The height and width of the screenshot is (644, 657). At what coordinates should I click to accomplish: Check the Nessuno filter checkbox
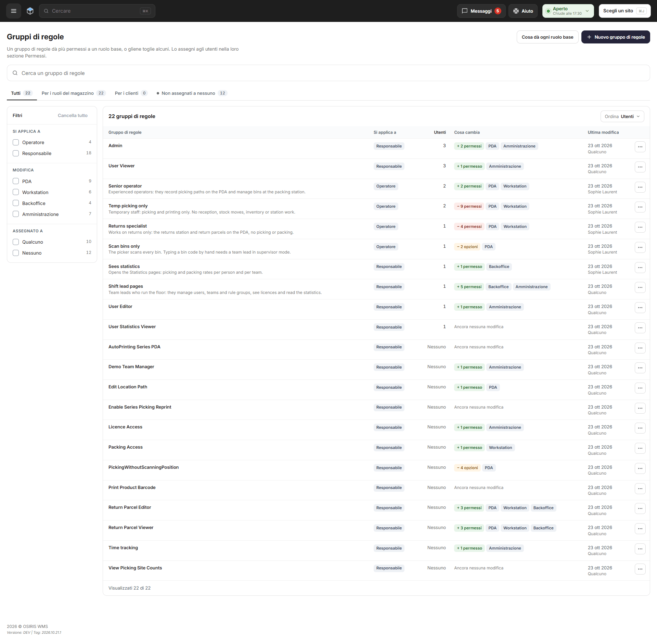[16, 253]
